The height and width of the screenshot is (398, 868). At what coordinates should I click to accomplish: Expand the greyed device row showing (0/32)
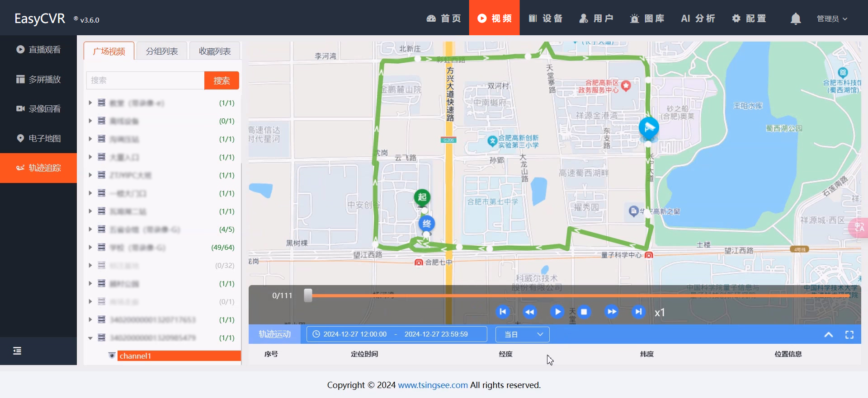click(90, 266)
